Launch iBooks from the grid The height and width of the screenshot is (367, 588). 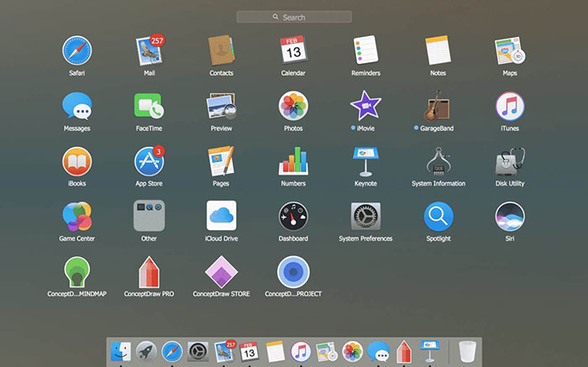[76, 161]
